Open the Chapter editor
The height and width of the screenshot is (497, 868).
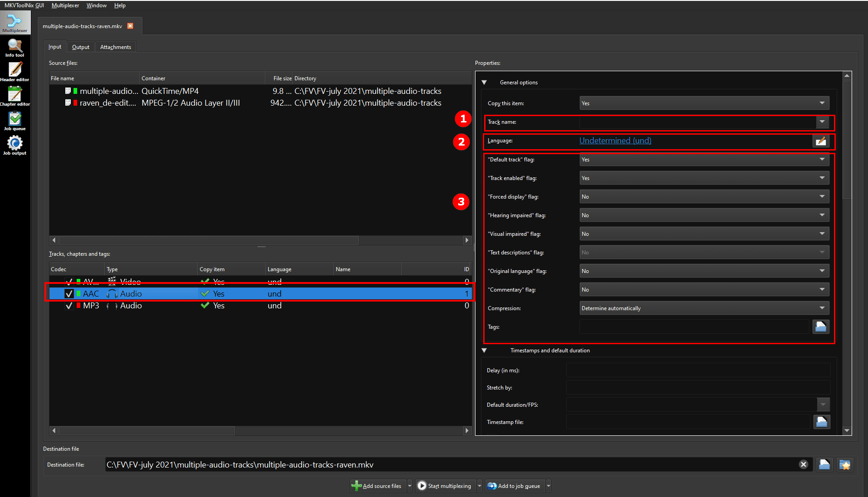15,97
